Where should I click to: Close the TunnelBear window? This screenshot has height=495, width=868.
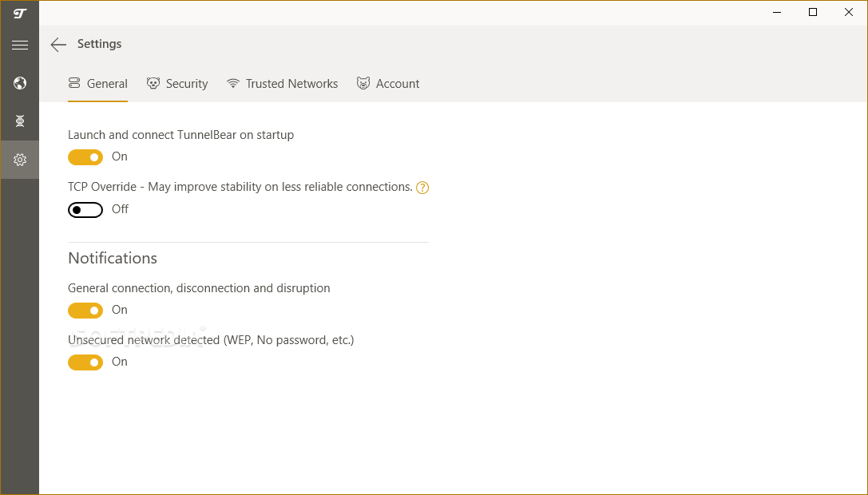coord(849,12)
